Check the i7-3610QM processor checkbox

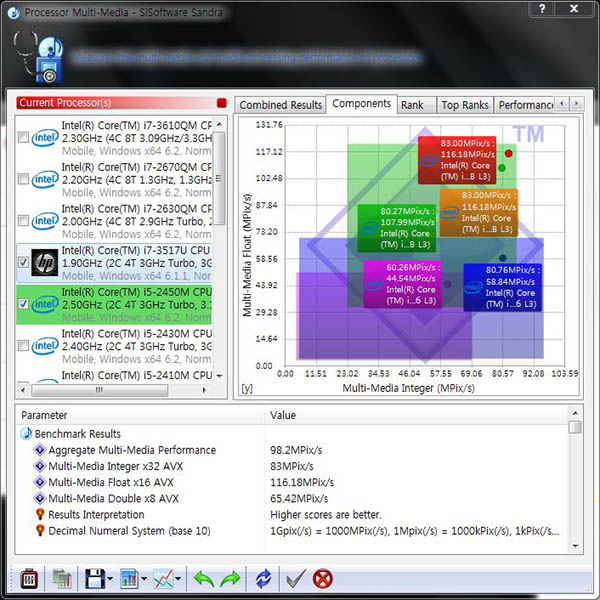[x=23, y=137]
